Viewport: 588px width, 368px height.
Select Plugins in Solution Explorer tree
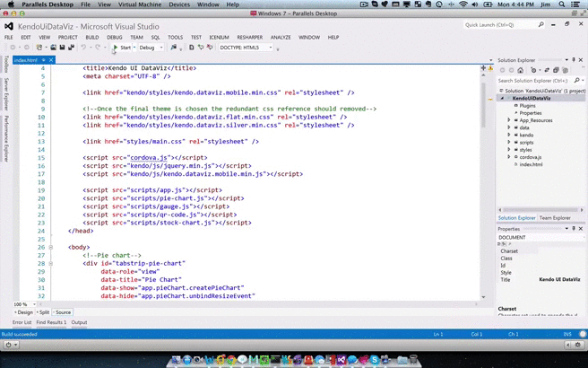tap(527, 106)
